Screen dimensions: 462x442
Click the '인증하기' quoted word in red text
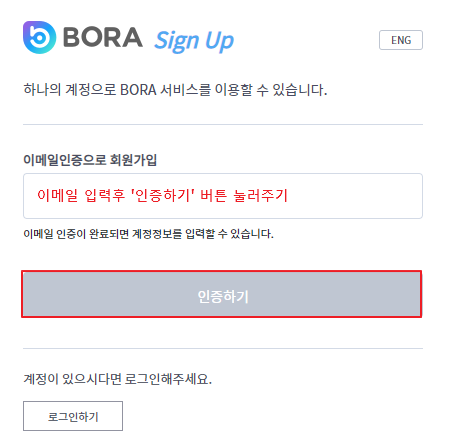tap(163, 195)
